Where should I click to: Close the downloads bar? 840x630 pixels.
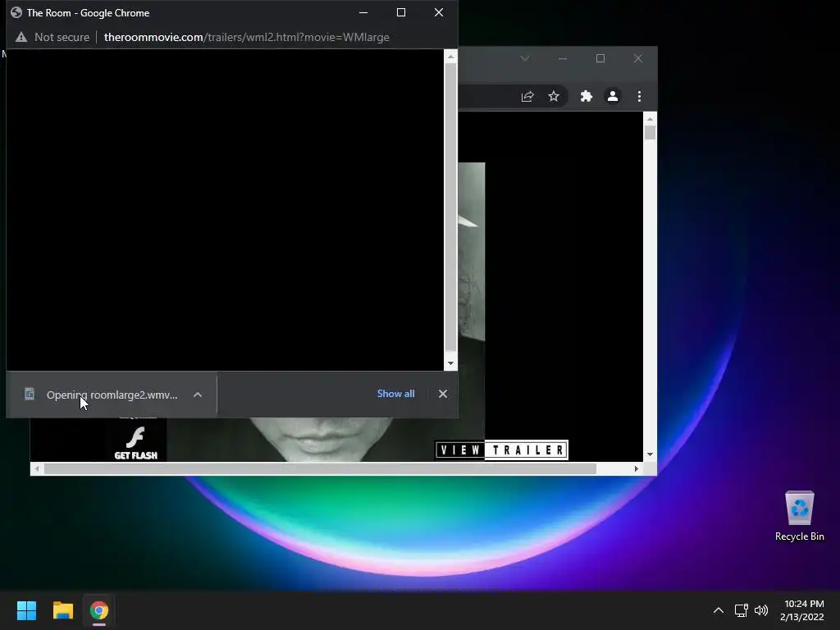click(442, 394)
